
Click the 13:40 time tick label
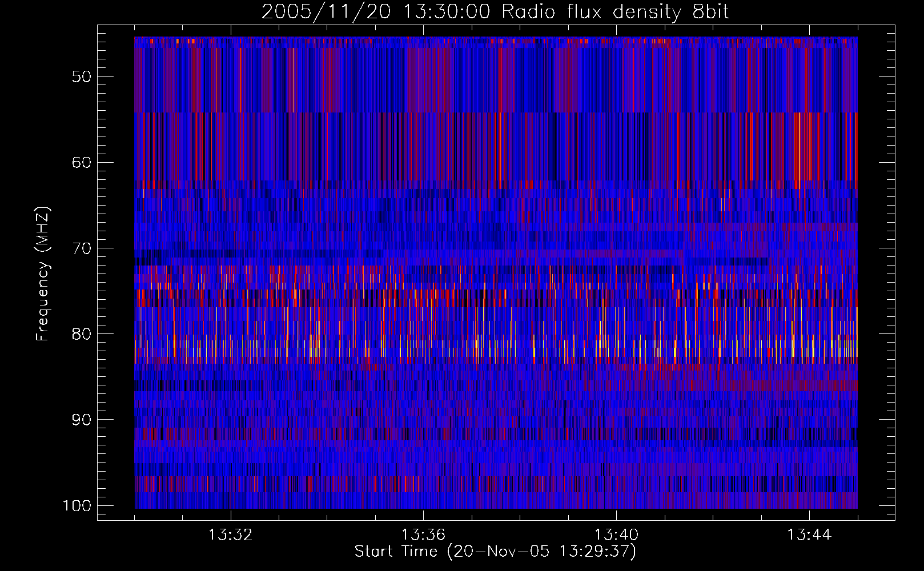click(x=616, y=535)
